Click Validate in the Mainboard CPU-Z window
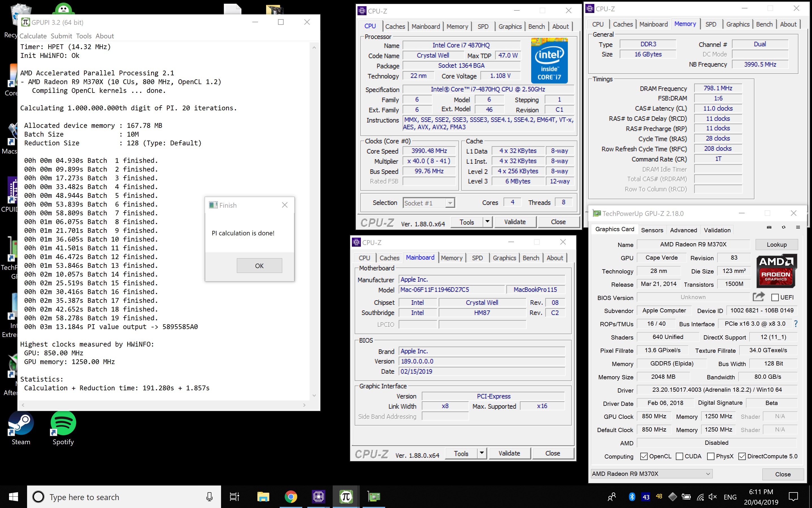This screenshot has height=508, width=812. [509, 453]
